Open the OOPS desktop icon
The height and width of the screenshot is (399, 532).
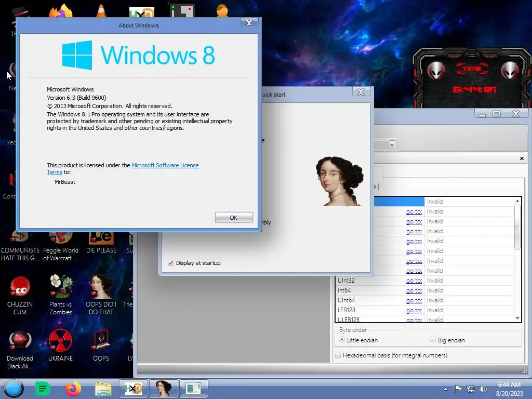coord(101,345)
